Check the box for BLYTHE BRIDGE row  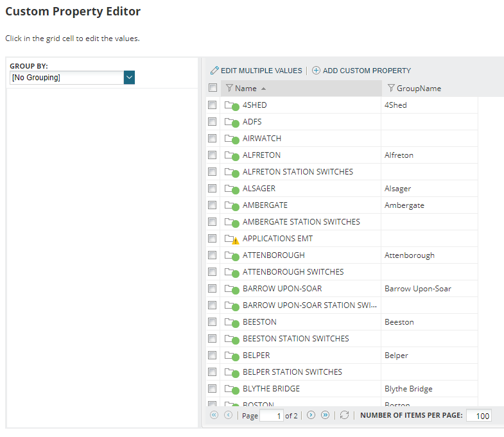pos(212,388)
